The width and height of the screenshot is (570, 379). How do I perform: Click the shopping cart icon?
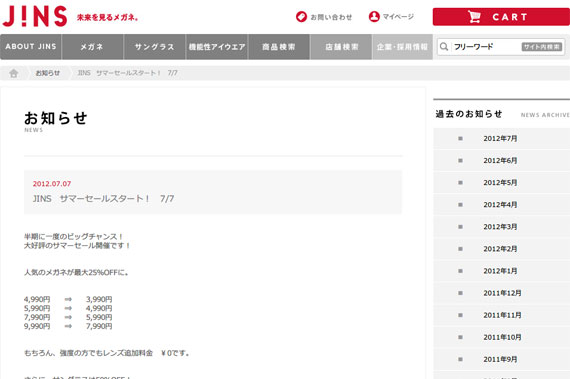pos(474,17)
